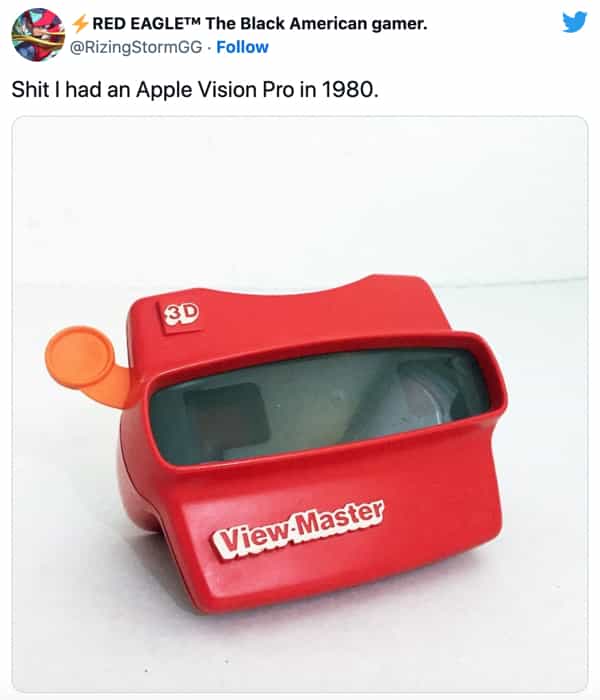Open the View-Master photo attachment

click(300, 404)
